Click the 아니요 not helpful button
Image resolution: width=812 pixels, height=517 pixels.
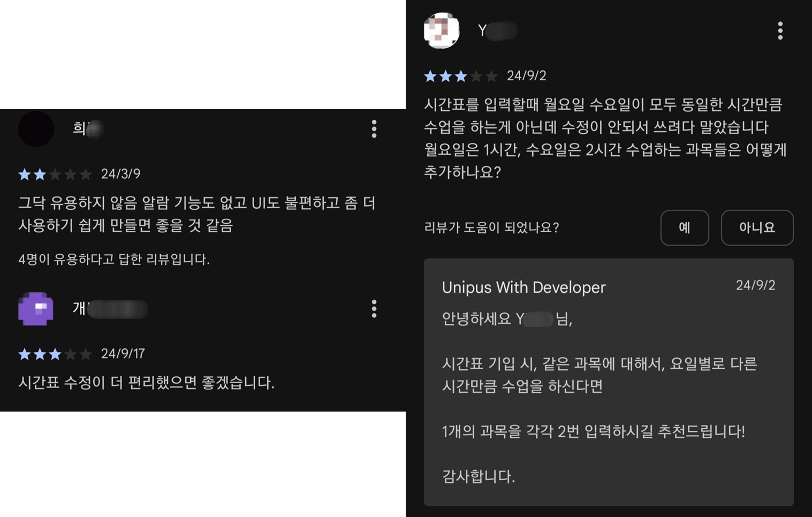(757, 227)
